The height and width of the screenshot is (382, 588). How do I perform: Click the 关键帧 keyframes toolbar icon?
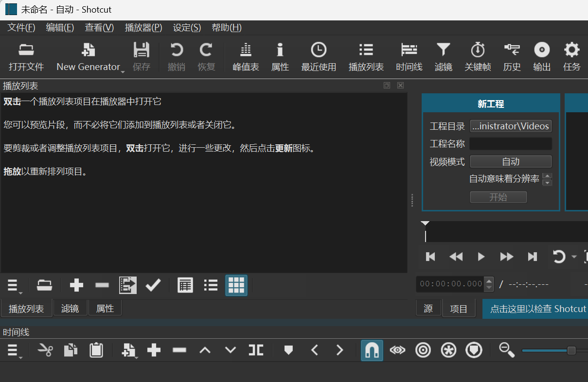[x=478, y=56]
